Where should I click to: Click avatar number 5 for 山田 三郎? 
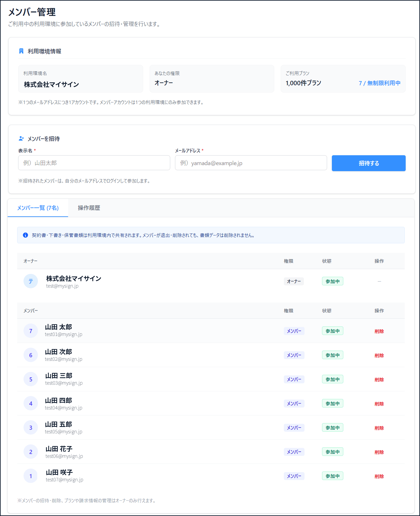(31, 379)
